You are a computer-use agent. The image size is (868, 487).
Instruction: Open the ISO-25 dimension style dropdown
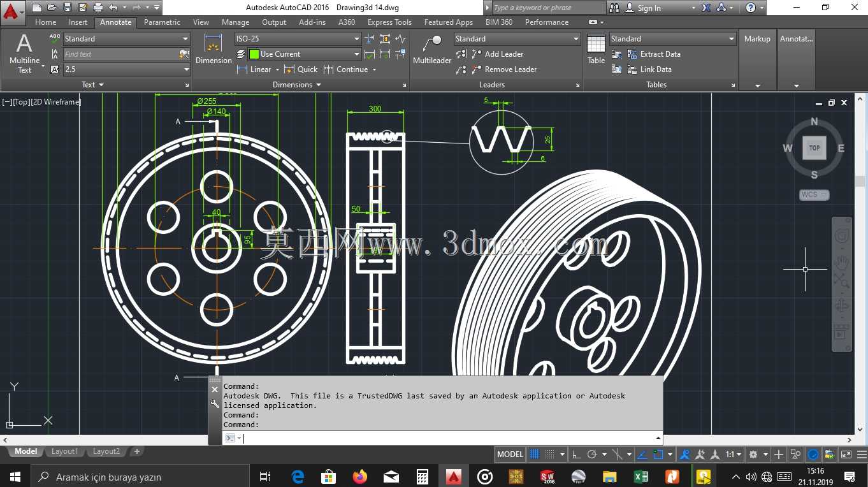[x=298, y=39]
